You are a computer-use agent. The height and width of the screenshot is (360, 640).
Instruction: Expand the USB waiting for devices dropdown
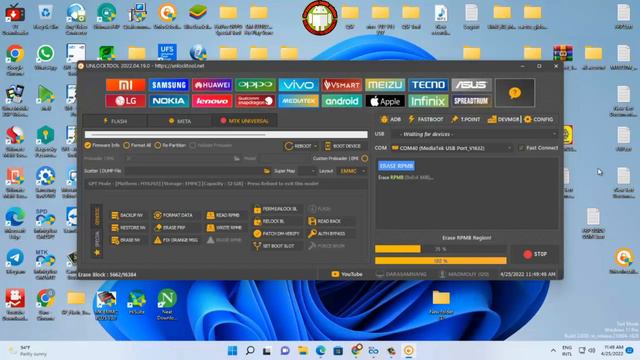[474, 134]
